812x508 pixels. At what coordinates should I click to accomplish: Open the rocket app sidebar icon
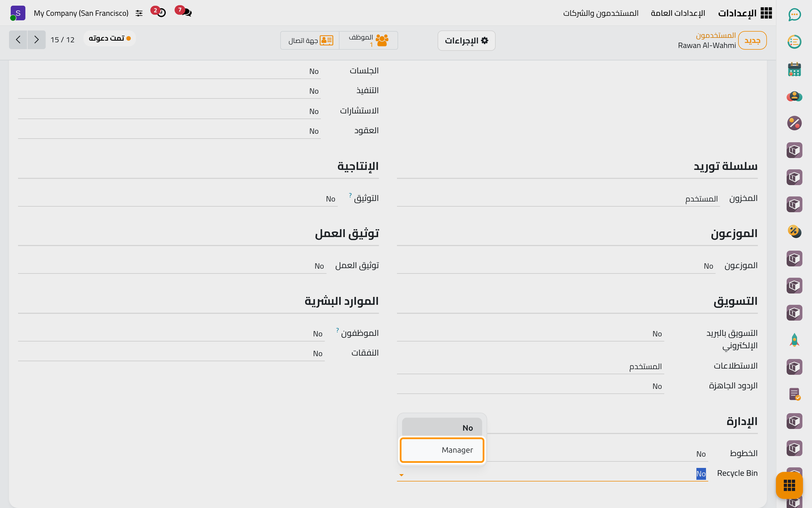click(x=794, y=340)
